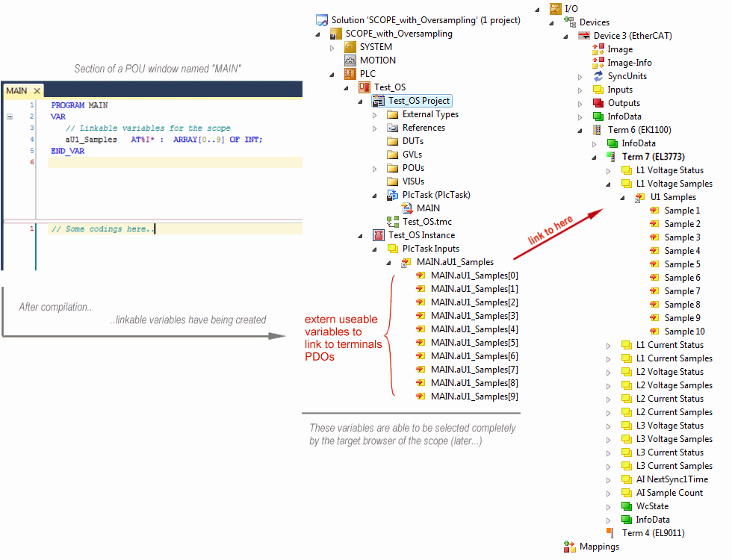The width and height of the screenshot is (732, 560).
Task: Click the Mappings icon
Action: point(569,547)
